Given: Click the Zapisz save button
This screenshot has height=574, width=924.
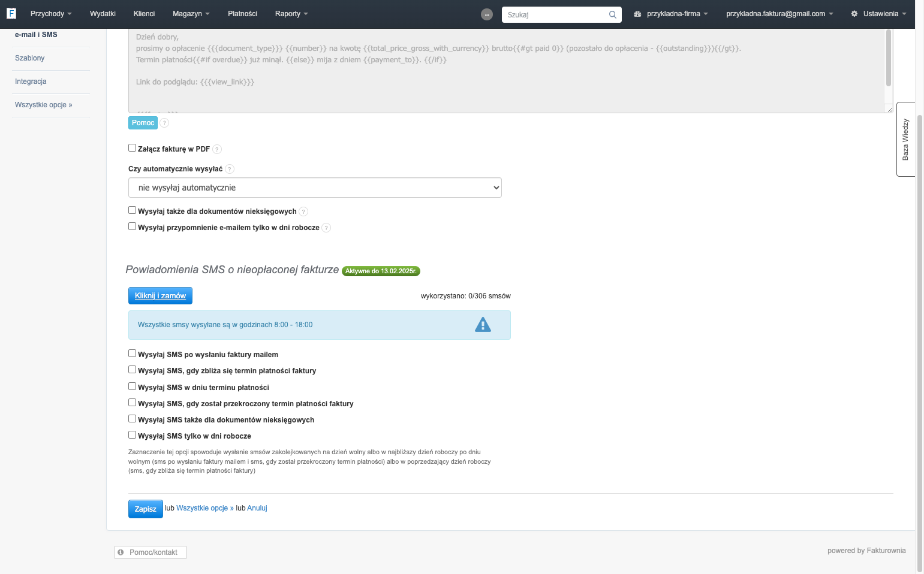Looking at the screenshot, I should pyautogui.click(x=146, y=509).
